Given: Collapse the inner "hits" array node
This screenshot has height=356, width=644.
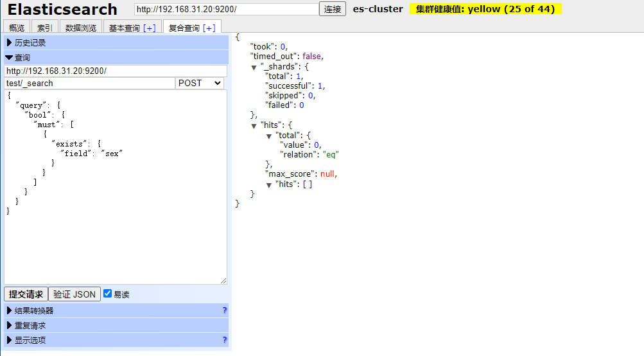Looking at the screenshot, I should [269, 185].
